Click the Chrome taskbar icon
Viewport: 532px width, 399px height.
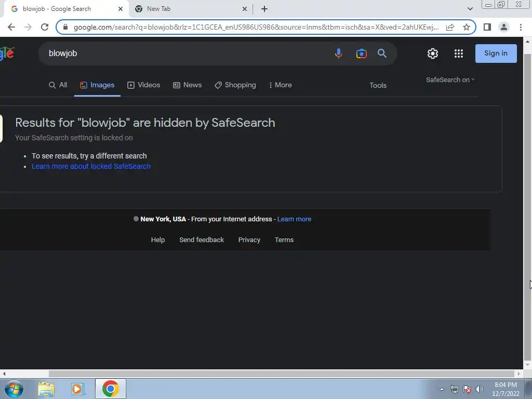(x=111, y=389)
